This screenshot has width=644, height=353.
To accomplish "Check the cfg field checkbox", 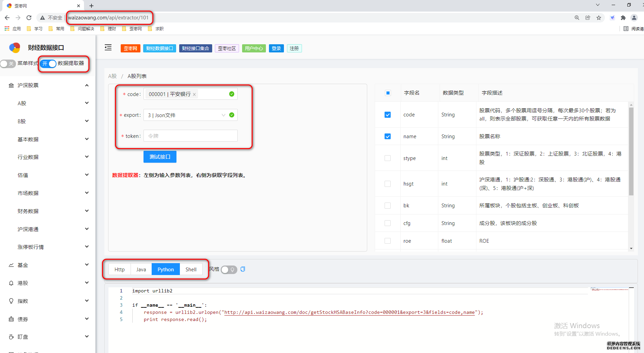I will coord(388,223).
